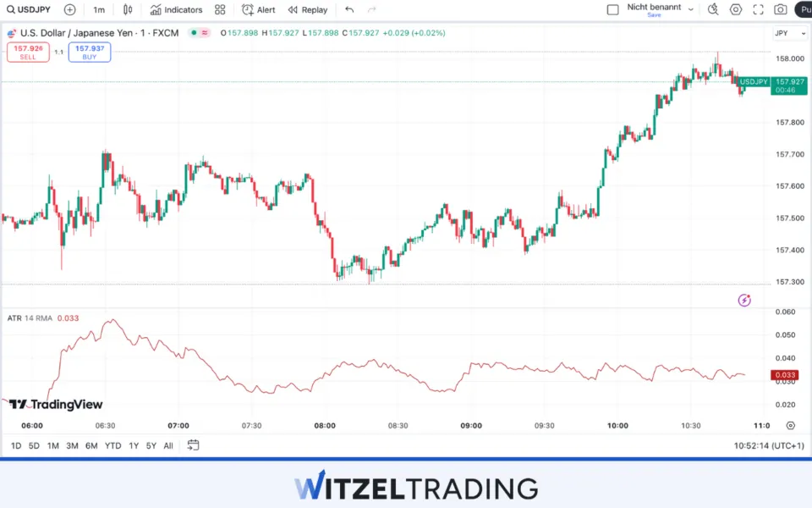Open the chart settings gear icon
812x508 pixels.
[736, 10]
